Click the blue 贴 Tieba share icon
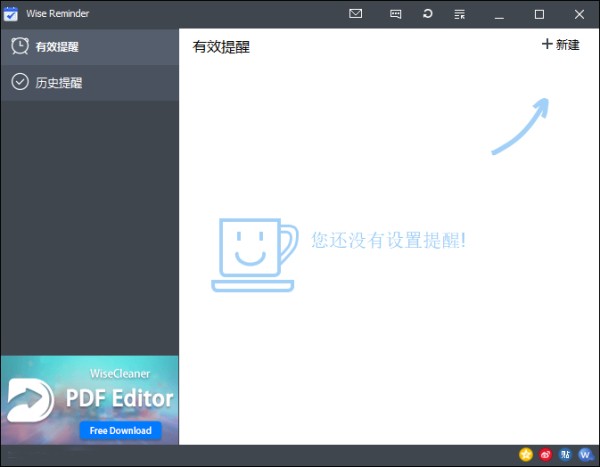The image size is (600, 467). click(565, 455)
